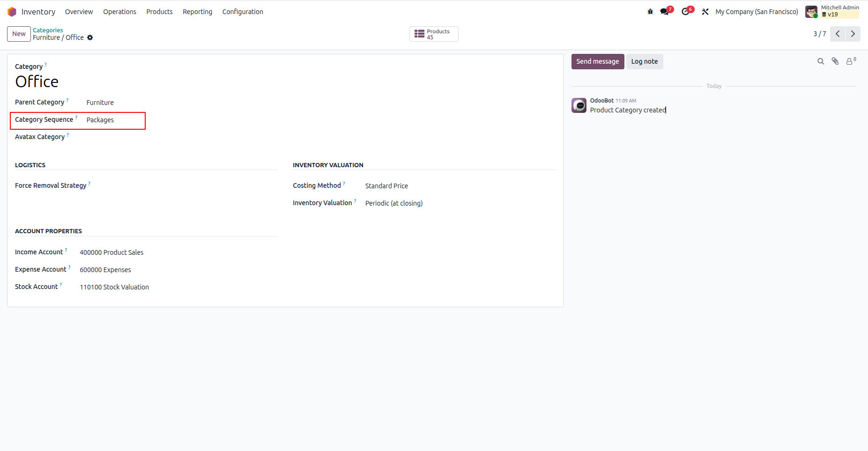Open company switcher My Company (San Francisco)
The height and width of the screenshot is (451, 868).
pos(757,12)
